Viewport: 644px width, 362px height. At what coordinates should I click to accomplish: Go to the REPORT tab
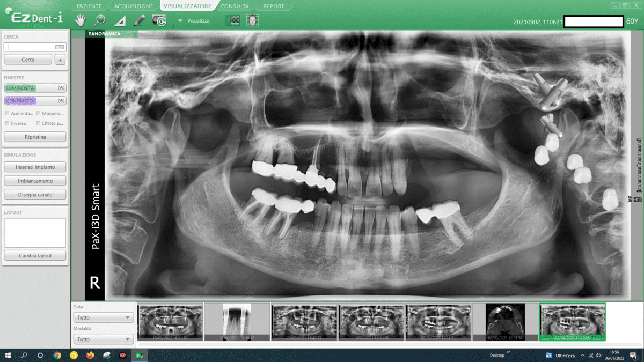273,6
